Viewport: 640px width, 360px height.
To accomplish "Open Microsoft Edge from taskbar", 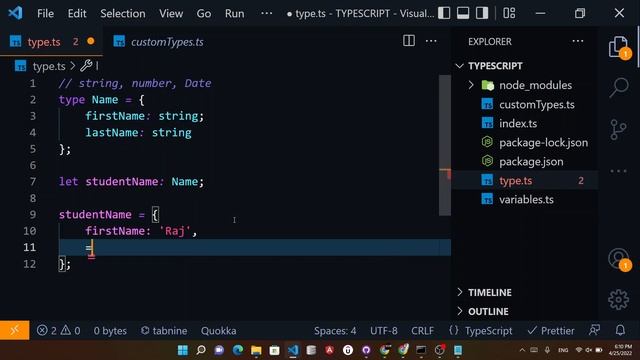I will click(238, 350).
